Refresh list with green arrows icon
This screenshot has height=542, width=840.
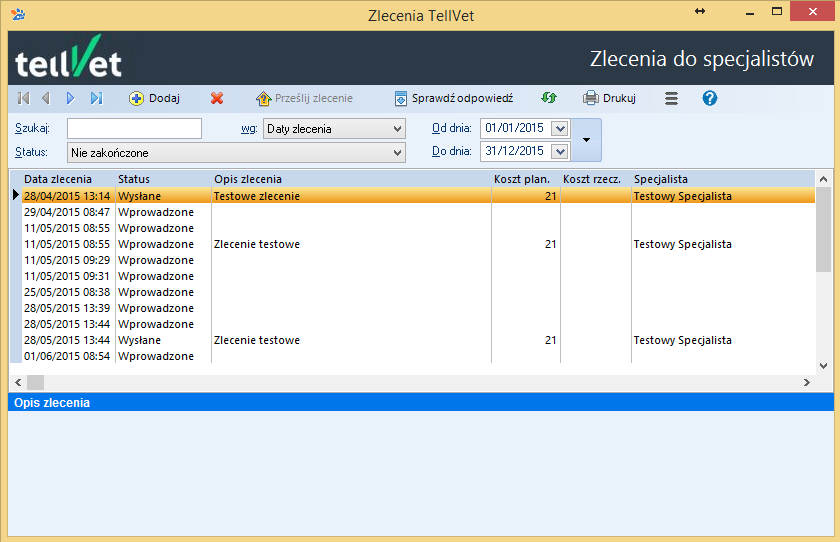(x=549, y=98)
